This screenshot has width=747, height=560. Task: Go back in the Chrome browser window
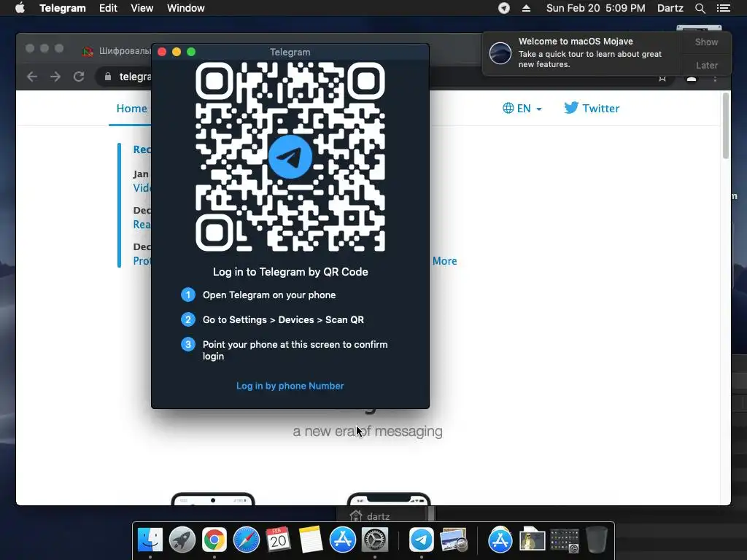[x=32, y=77]
